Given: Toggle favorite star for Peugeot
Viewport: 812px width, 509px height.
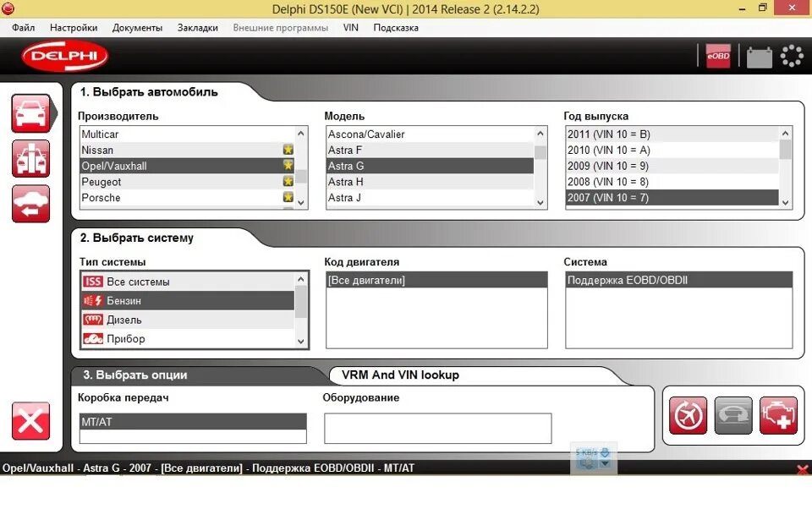Looking at the screenshot, I should (288, 181).
